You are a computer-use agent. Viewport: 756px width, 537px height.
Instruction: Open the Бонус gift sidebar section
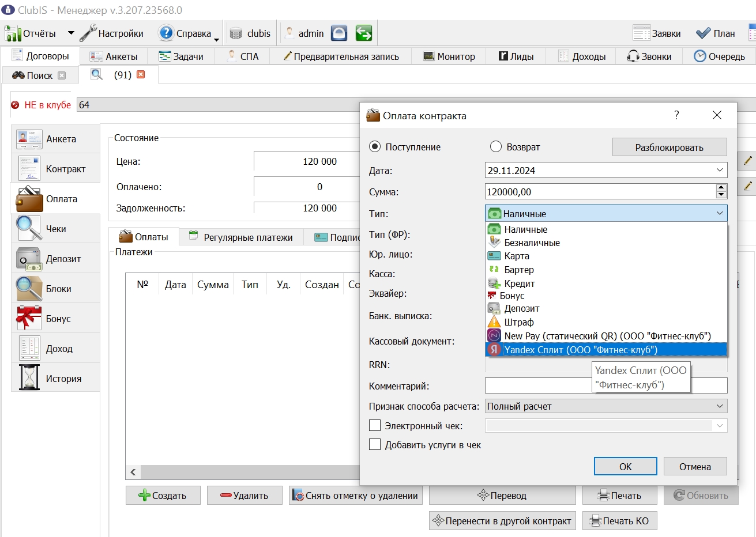[55, 319]
